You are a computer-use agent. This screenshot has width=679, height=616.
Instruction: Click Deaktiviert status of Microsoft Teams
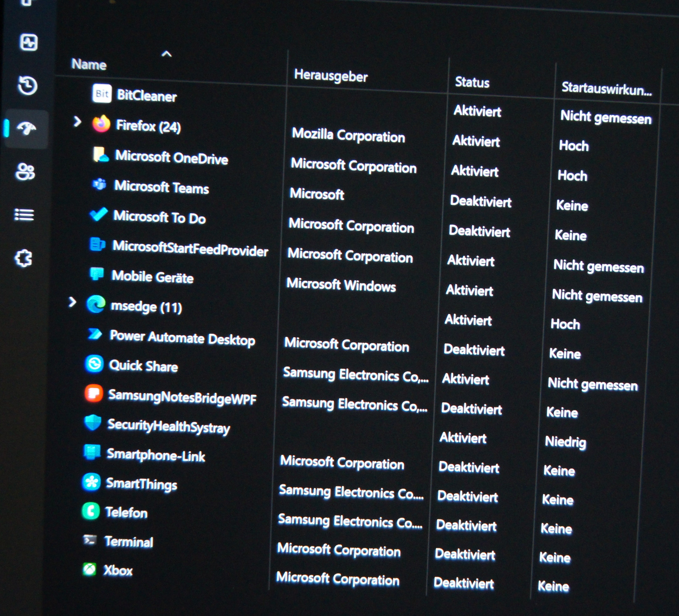(481, 201)
